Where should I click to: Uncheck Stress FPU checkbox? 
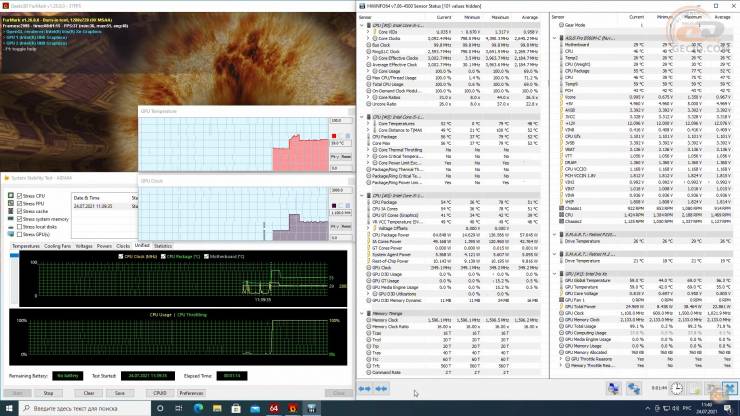pyautogui.click(x=19, y=204)
